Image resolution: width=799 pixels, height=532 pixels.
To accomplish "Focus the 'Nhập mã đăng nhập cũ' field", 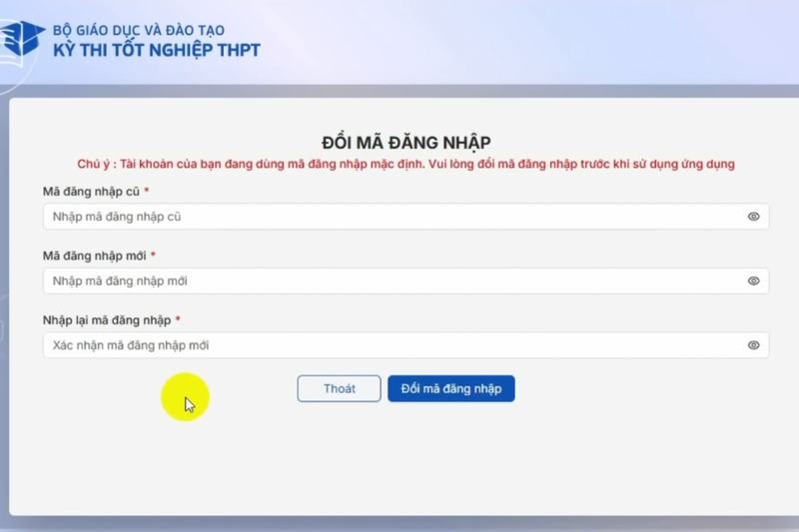I will (405, 217).
